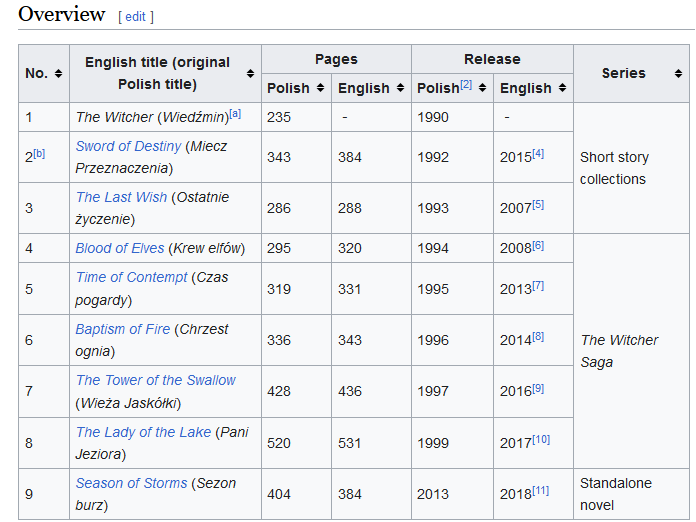Screen dimensions: 696x522
Task: Select the 436 English pages cell
Action: [x=372, y=392]
